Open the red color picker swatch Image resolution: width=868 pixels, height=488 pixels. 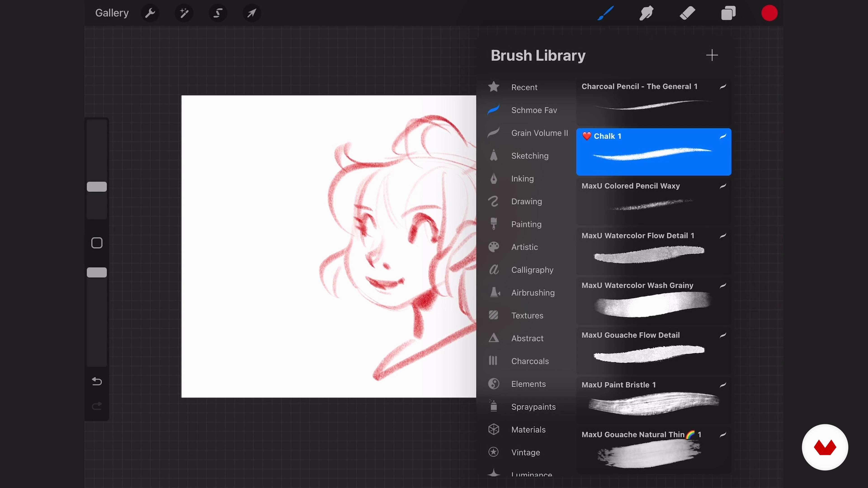coord(769,13)
